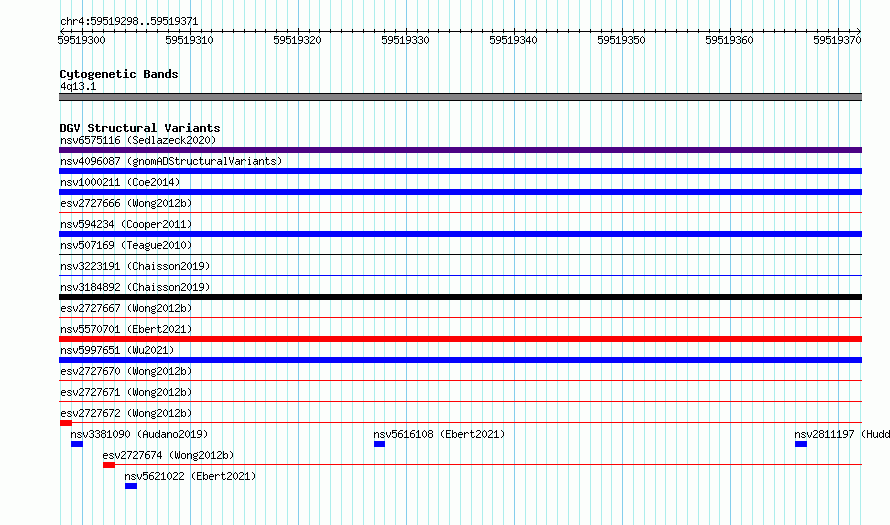Screen dimensions: 890x525
Task: Click ruler position label 59519360
Action: click(x=729, y=40)
